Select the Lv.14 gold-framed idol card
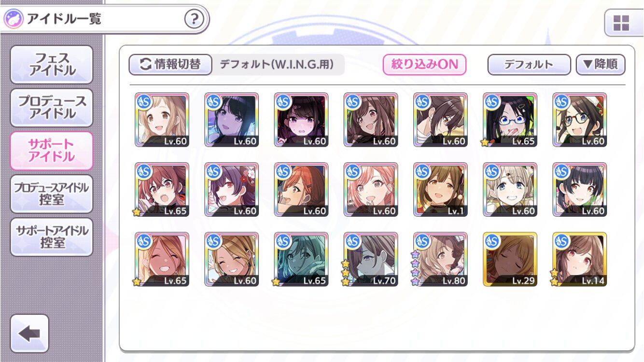The width and height of the screenshot is (644, 362). 580,259
